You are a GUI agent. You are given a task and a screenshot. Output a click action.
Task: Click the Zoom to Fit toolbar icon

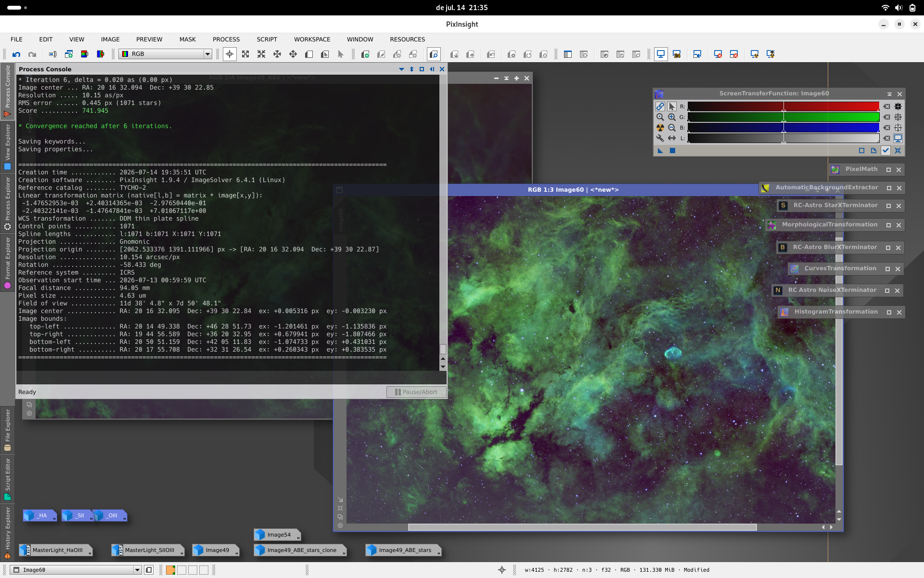tap(245, 54)
